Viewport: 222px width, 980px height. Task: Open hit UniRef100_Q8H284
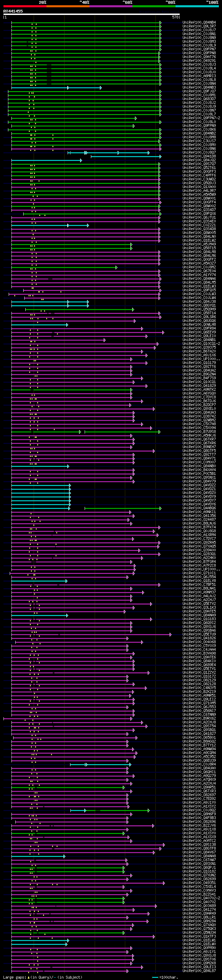click(199, 921)
